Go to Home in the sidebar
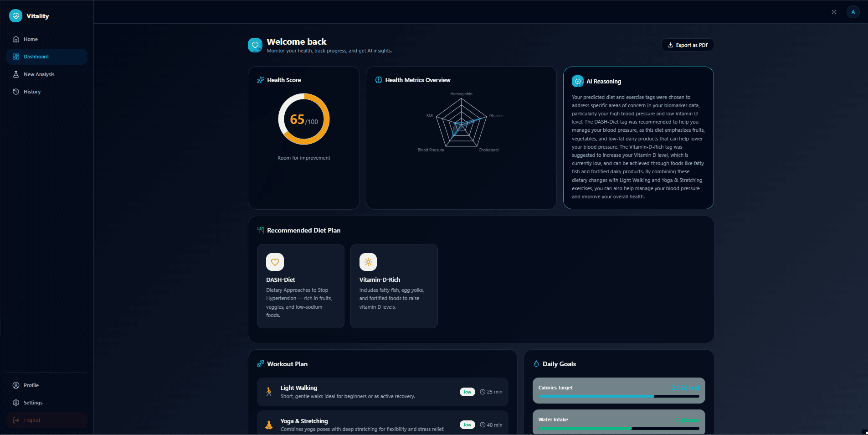The image size is (868, 435). [x=47, y=39]
